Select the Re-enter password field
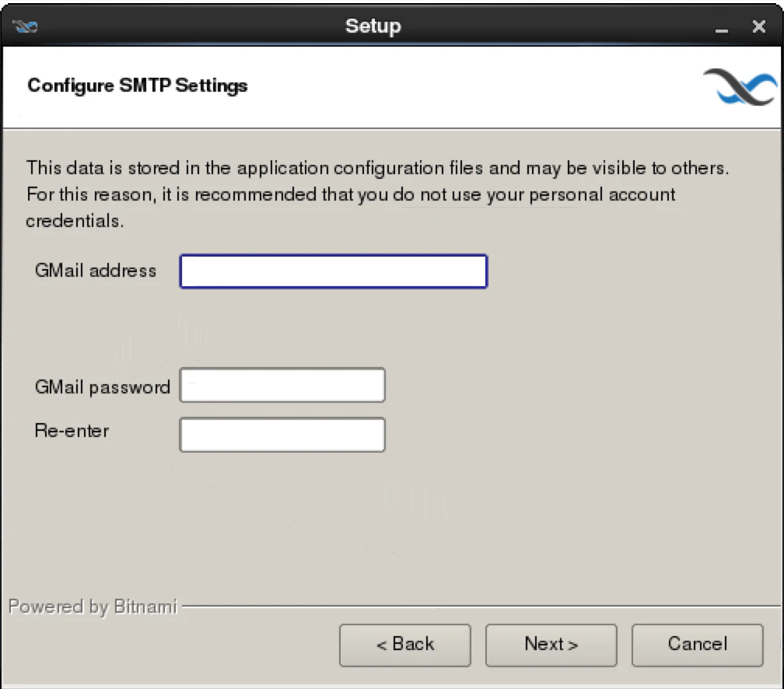Viewport: 784px width, 689px height. click(x=282, y=435)
